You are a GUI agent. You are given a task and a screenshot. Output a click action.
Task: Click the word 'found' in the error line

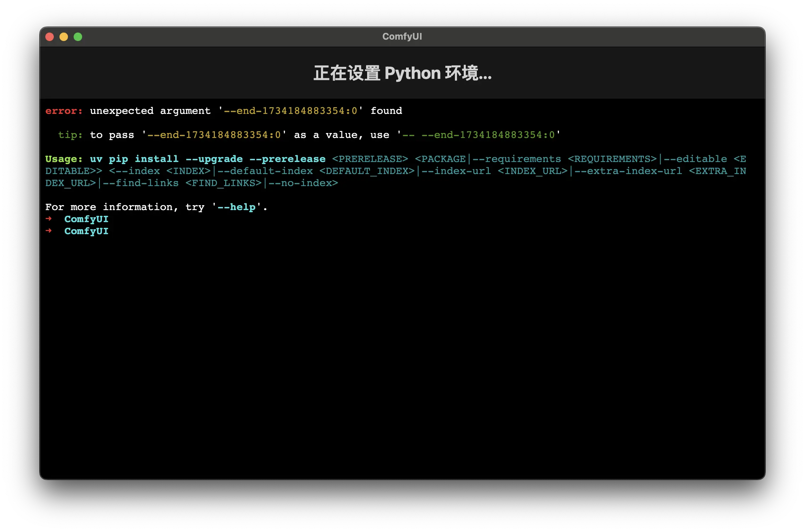coord(386,111)
